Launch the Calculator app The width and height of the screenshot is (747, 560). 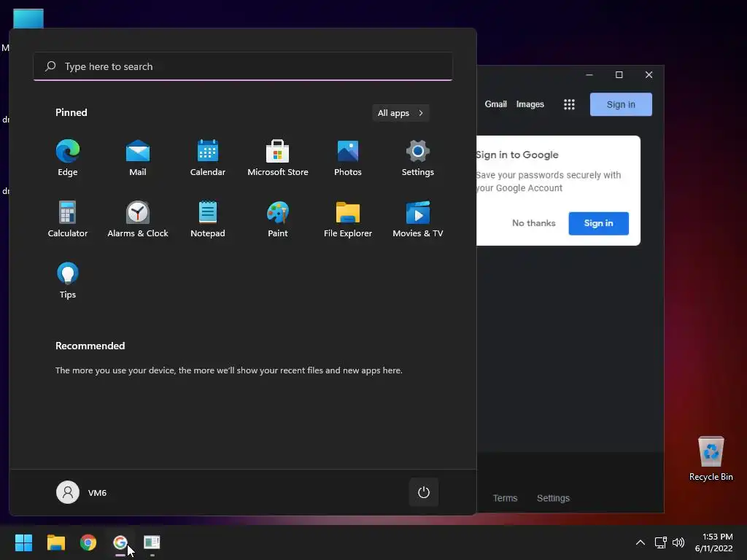68,219
